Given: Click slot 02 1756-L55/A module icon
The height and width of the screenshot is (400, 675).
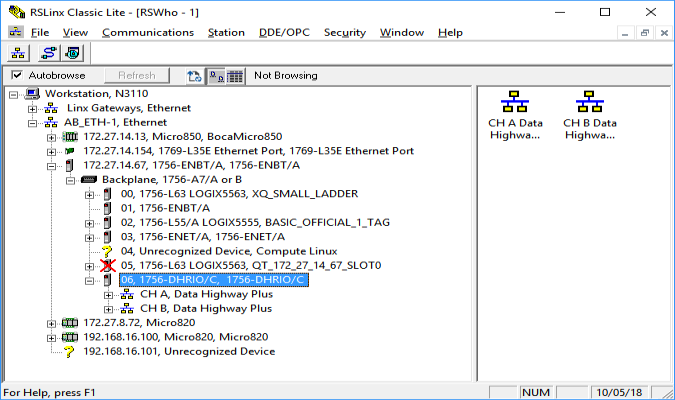Looking at the screenshot, I should pyautogui.click(x=108, y=223).
